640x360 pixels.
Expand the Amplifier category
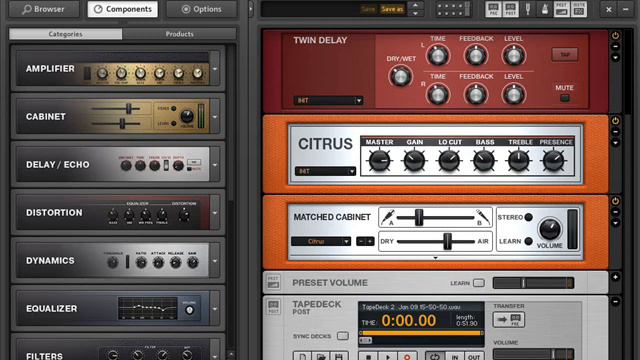coord(215,69)
